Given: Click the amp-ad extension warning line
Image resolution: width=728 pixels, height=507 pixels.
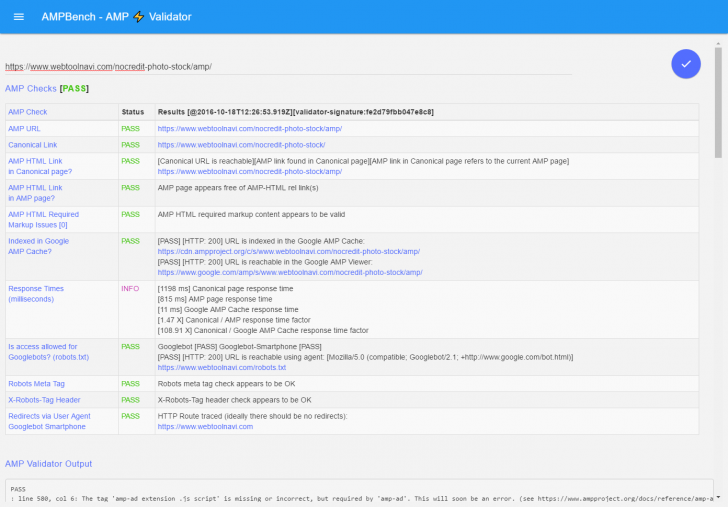Looking at the screenshot, I should point(362,499).
